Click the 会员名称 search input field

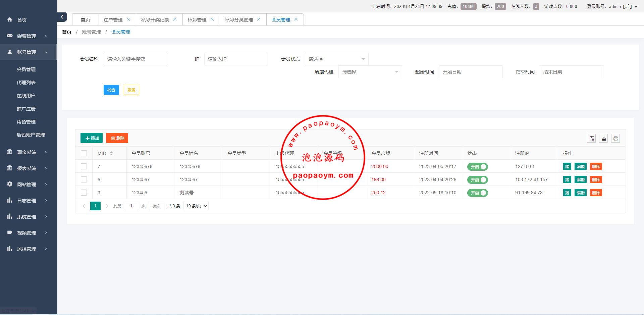[x=135, y=59]
